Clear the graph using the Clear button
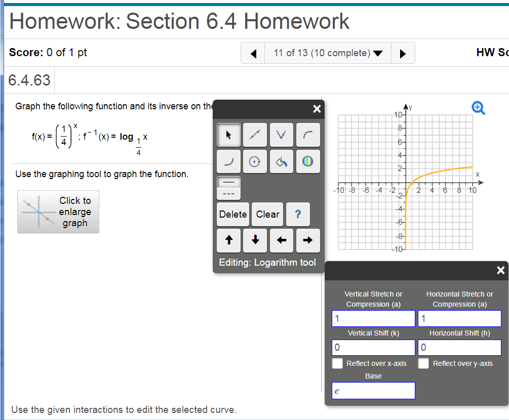 (267, 214)
